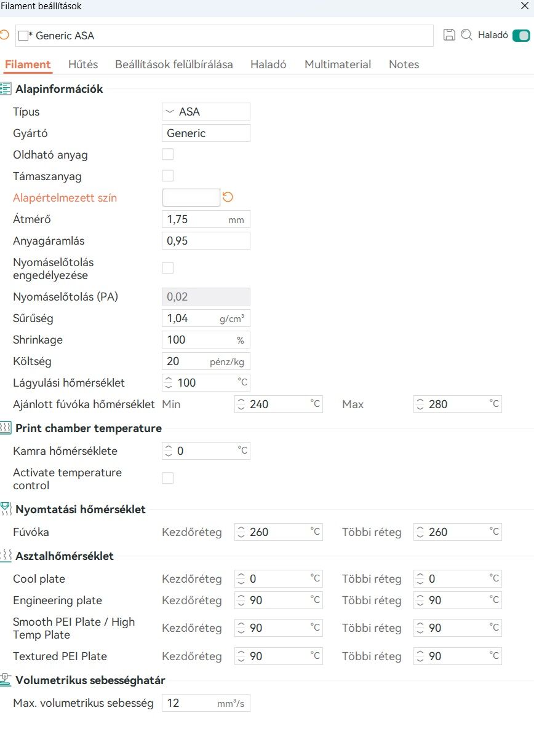Open the Generic ASA preset selector
The height and width of the screenshot is (756, 534).
[x=225, y=36]
